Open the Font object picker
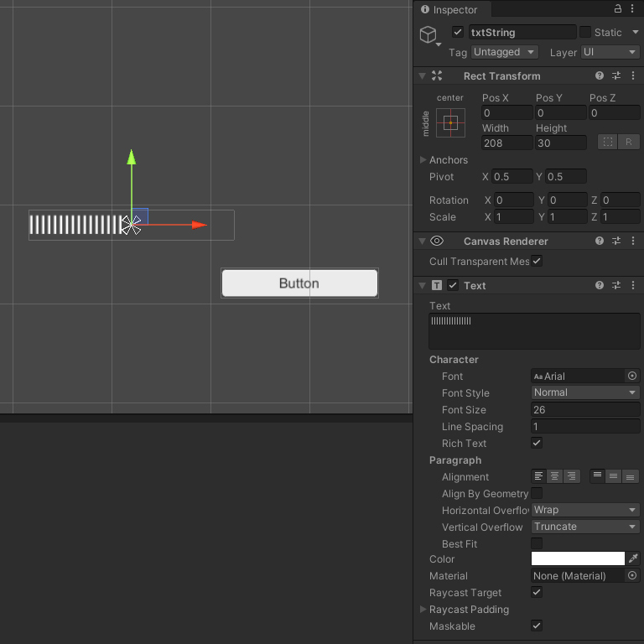Image resolution: width=644 pixels, height=644 pixels. click(x=632, y=376)
